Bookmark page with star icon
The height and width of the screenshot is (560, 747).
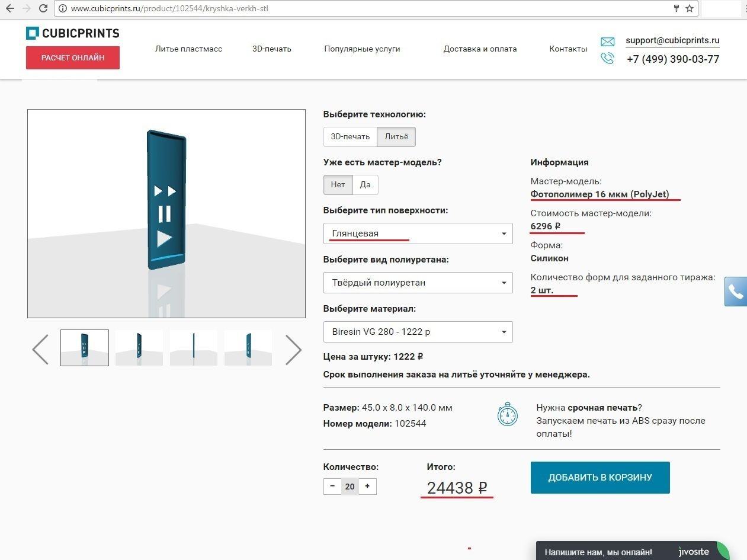point(690,8)
